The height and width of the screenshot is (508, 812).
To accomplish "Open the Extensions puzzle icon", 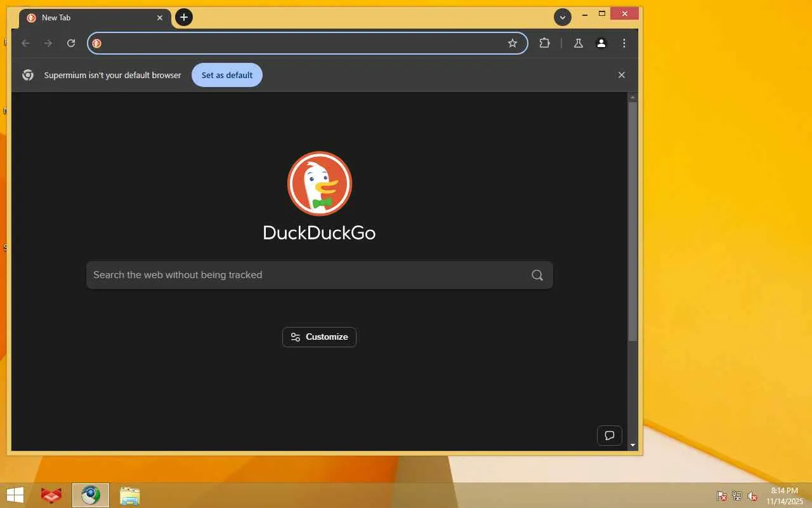I will click(x=544, y=43).
